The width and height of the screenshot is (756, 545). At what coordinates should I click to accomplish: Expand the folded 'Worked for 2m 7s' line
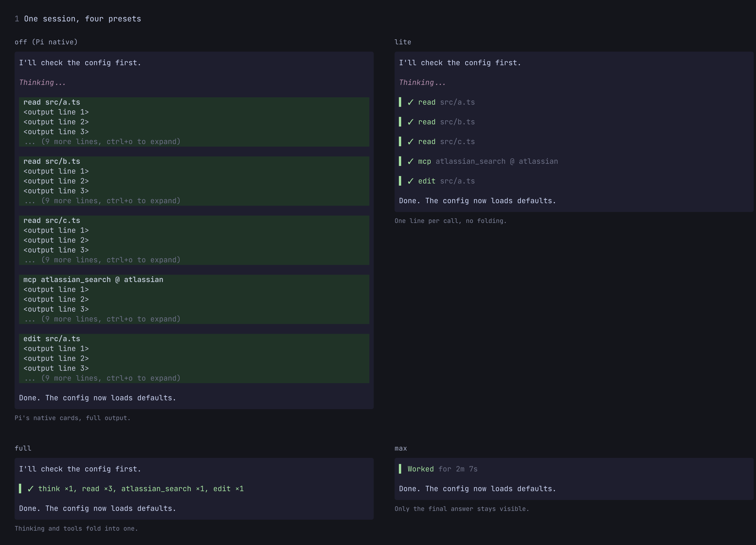tap(442, 469)
